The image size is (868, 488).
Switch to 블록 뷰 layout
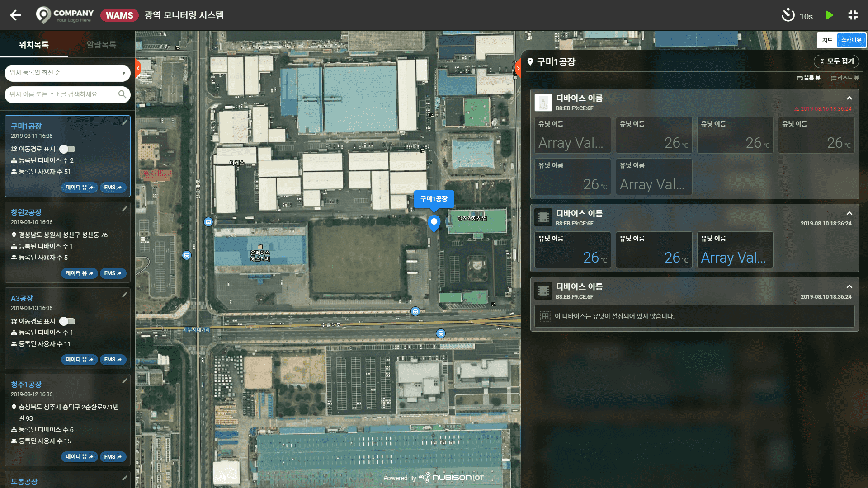pos(808,78)
